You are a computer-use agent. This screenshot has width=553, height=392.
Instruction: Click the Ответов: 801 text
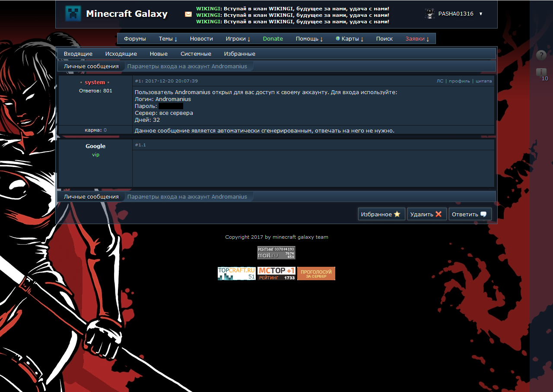coord(95,91)
